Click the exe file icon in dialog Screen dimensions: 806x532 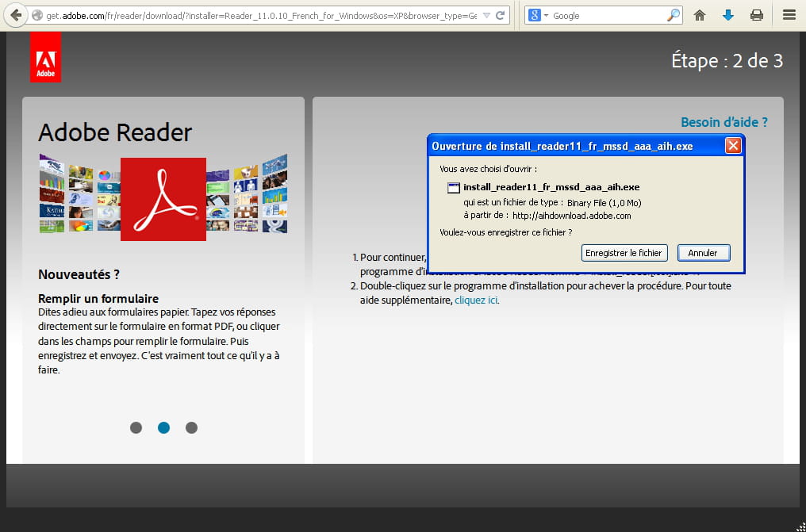pyautogui.click(x=454, y=187)
